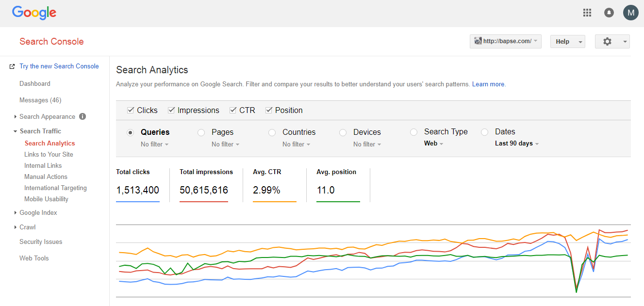Open Security Issues in the sidebar
Image resolution: width=644 pixels, height=306 pixels.
tap(41, 242)
